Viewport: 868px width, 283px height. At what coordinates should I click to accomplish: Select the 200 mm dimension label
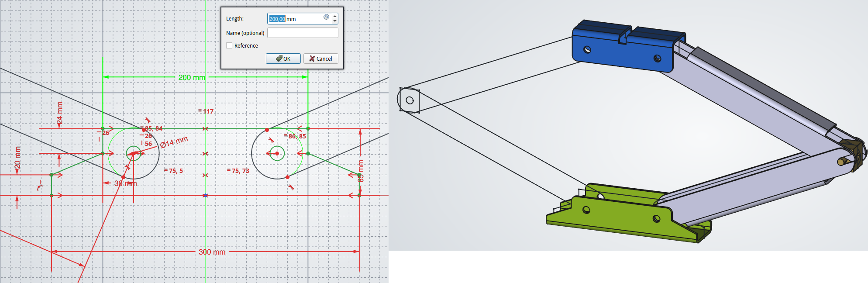click(x=192, y=77)
